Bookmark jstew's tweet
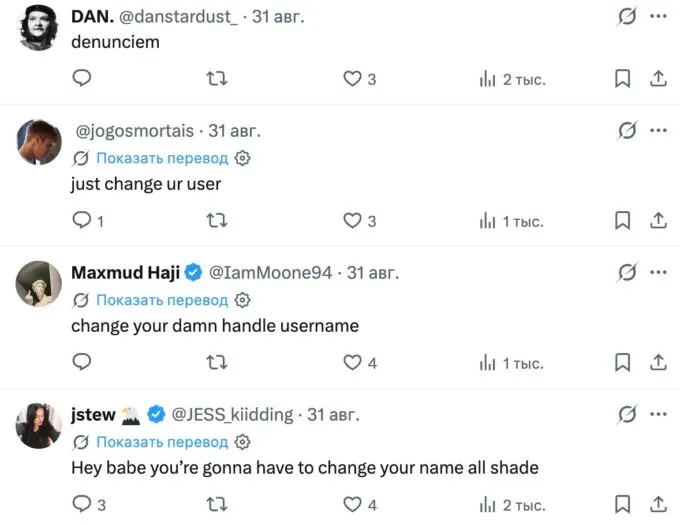Screen dimensions: 680x525 point(622,505)
